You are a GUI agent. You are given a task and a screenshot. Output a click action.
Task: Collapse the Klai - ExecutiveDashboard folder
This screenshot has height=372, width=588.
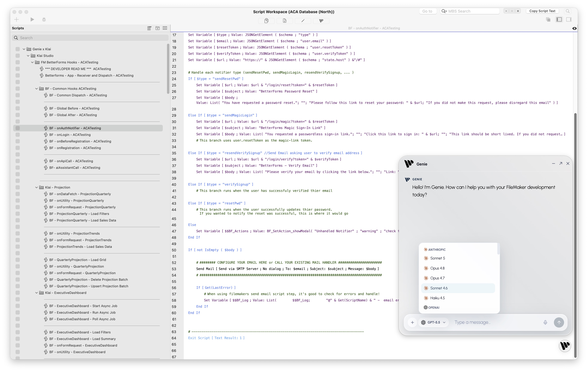(x=36, y=293)
